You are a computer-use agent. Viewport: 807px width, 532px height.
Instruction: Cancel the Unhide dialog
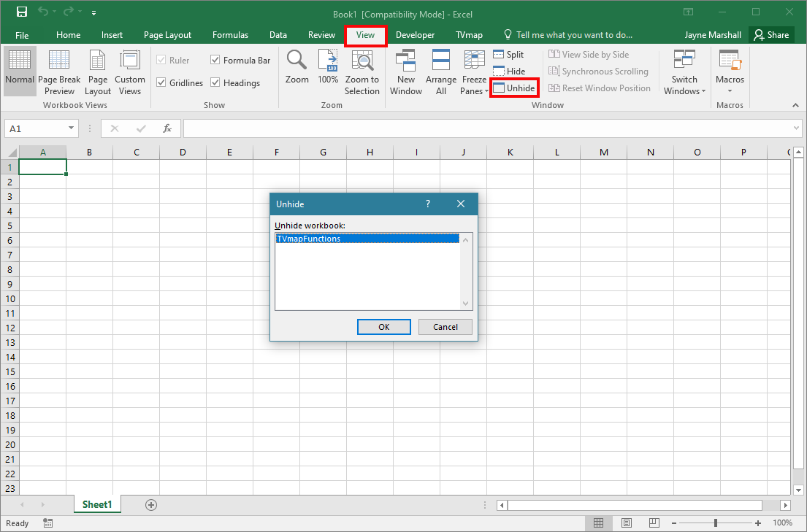pyautogui.click(x=445, y=327)
